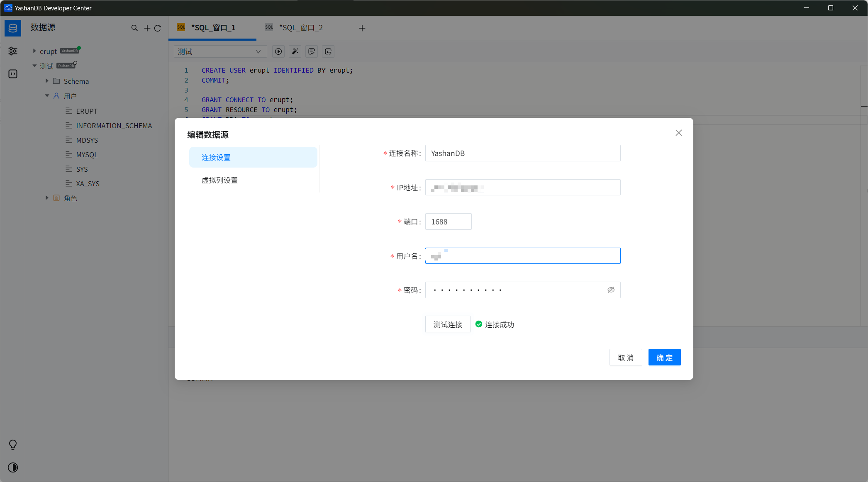Screen dimensions: 868x482
Task: Toggle password visibility eye icon
Action: pos(611,290)
